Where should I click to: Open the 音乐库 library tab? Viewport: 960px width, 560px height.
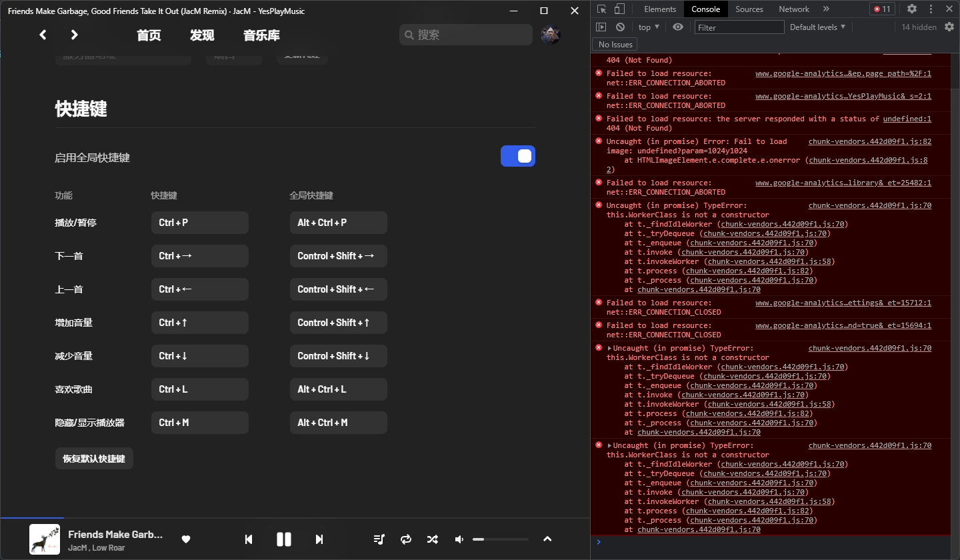(x=261, y=35)
